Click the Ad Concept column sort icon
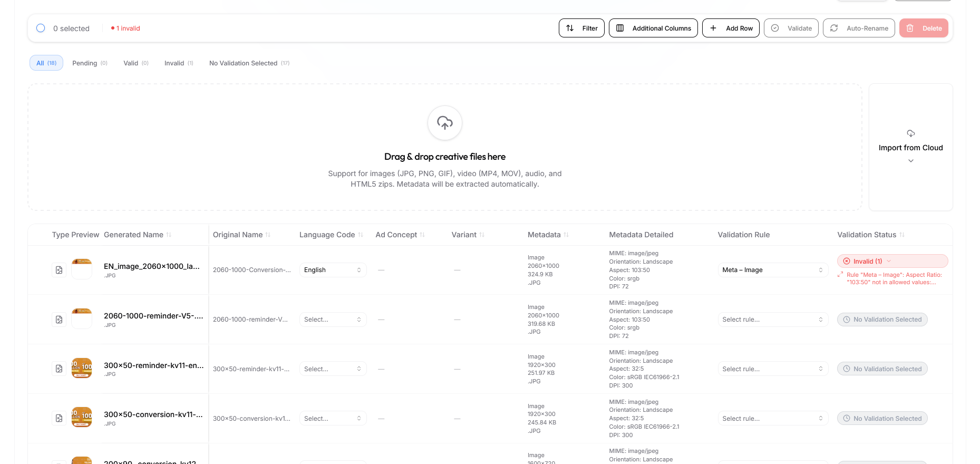This screenshot has width=980, height=464. pyautogui.click(x=422, y=235)
